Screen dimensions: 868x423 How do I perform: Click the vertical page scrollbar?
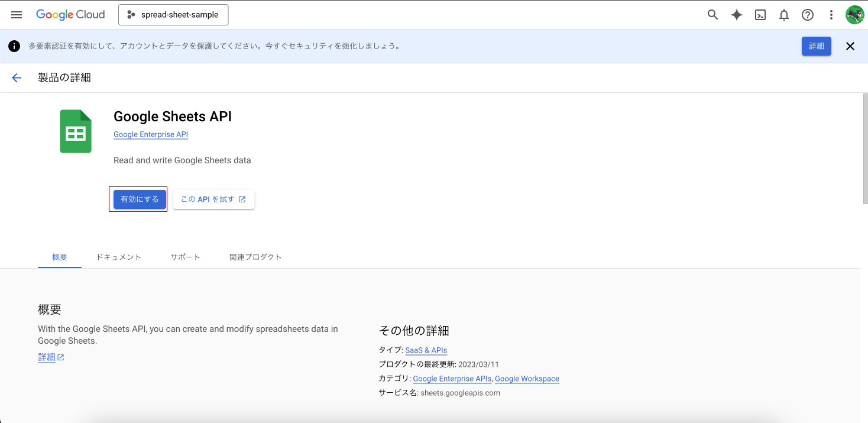coord(864,148)
